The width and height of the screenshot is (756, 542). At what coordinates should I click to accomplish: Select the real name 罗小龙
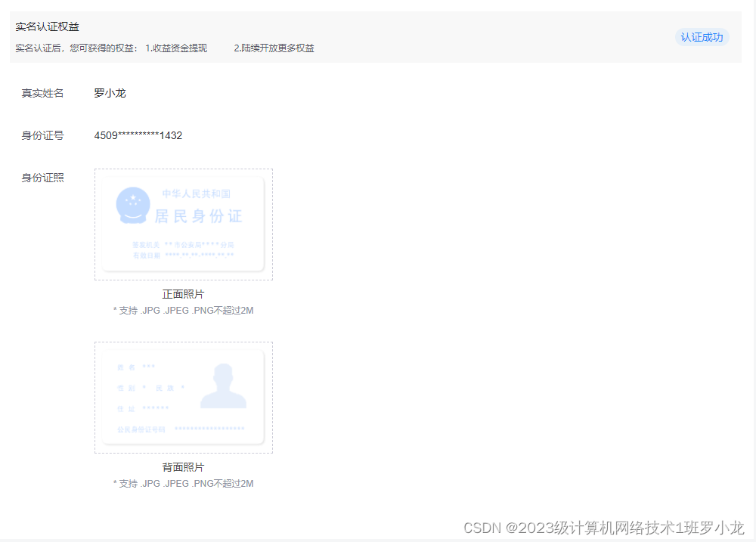109,93
